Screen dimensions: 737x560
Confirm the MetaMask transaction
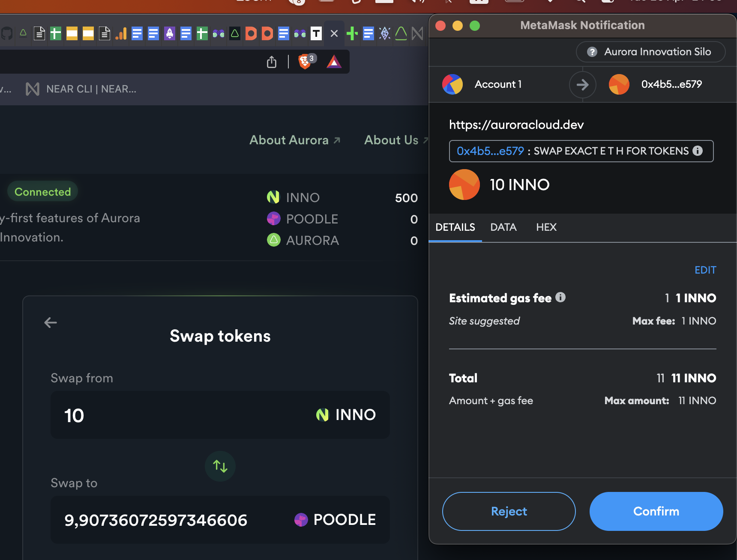click(x=656, y=511)
